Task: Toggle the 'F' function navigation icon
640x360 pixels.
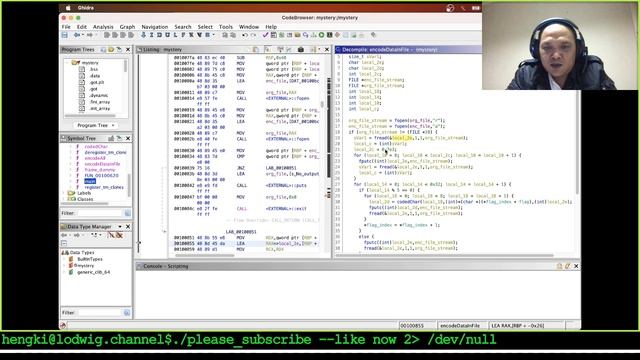Action: tap(183, 36)
